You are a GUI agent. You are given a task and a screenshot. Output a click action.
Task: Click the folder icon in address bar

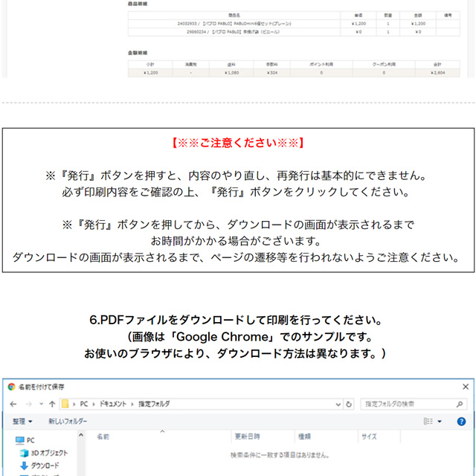pyautogui.click(x=67, y=404)
